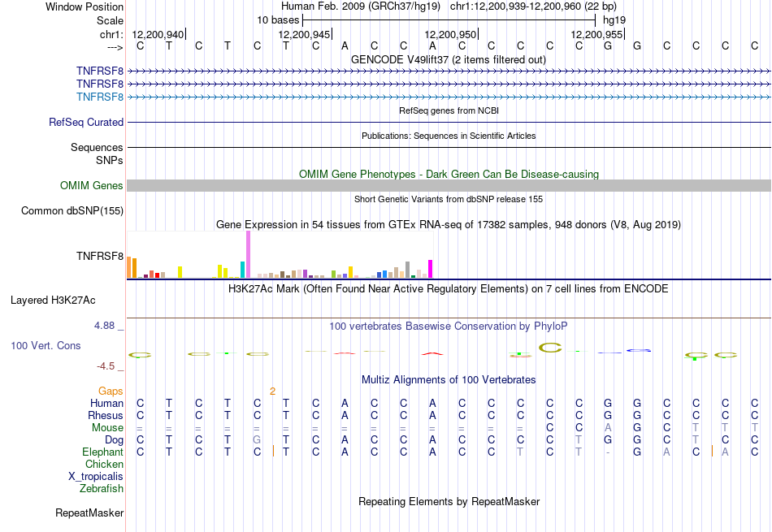The image size is (772, 532).
Task: Select the '10 bases' scale bar text
Action: tap(278, 20)
